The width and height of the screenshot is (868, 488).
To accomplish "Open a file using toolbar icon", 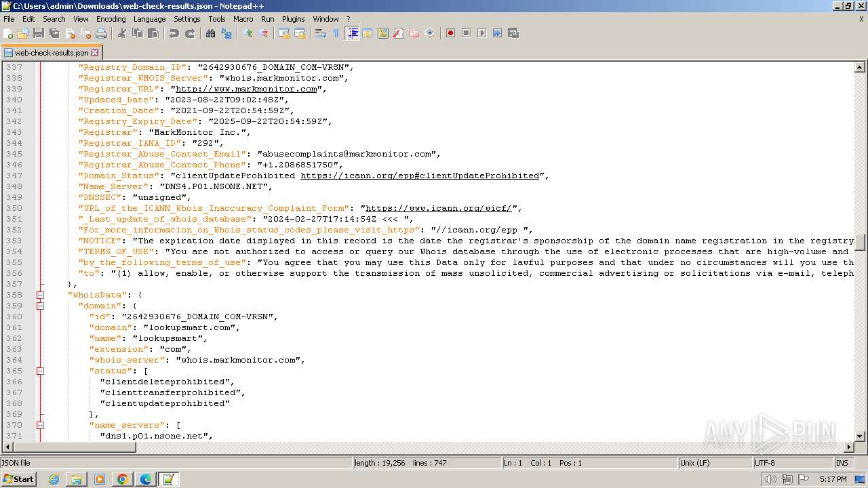I will (x=23, y=33).
